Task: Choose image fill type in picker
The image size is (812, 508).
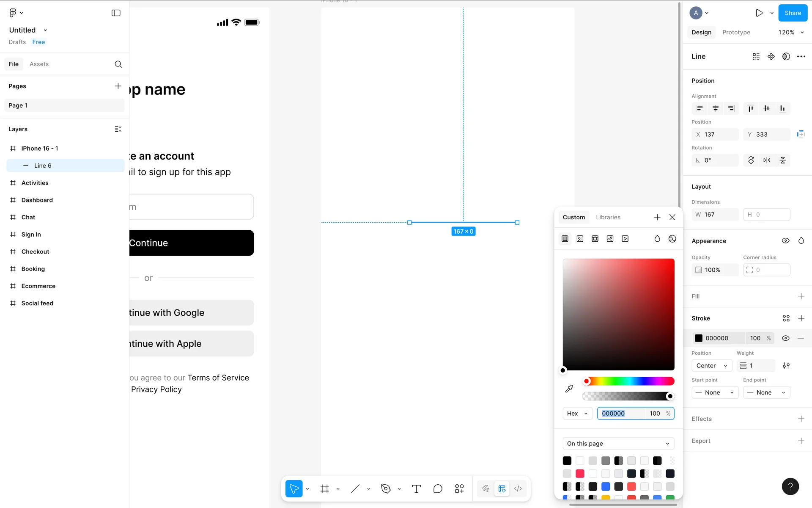Action: coord(610,239)
